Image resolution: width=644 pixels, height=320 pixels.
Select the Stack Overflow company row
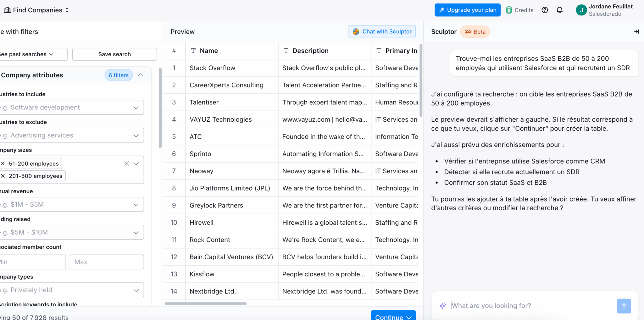[291, 68]
